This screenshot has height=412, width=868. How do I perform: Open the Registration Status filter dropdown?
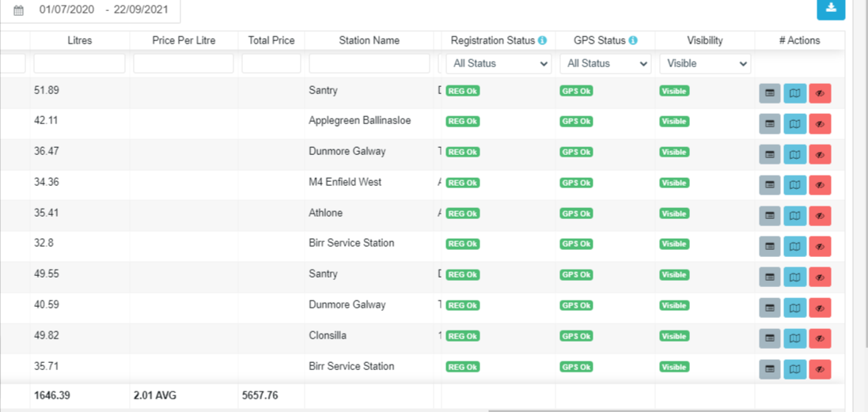tap(498, 63)
